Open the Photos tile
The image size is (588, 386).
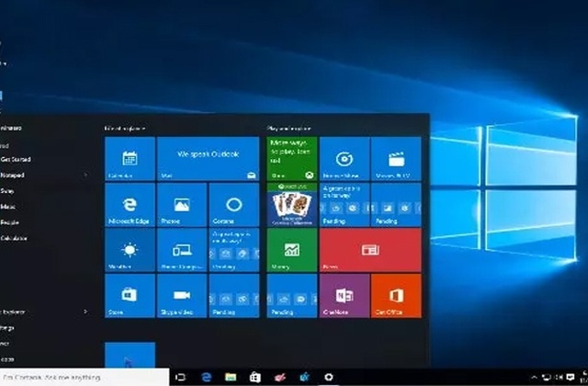(x=182, y=204)
